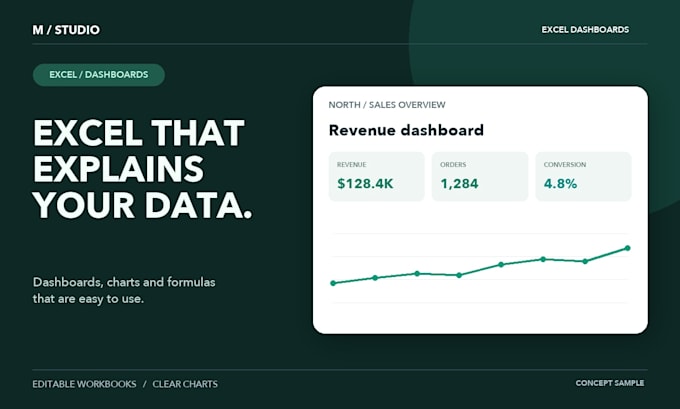Click the 1,284 orders value
Viewport: 680px width, 409px height.
coord(459,183)
